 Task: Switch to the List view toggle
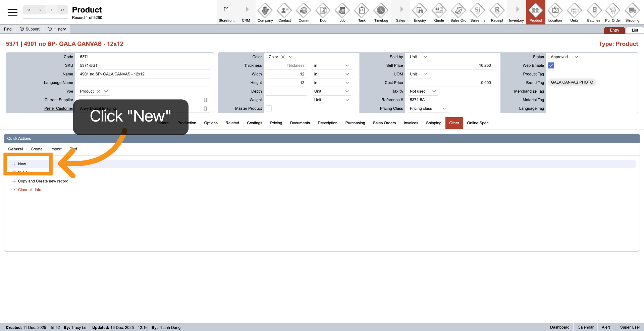click(635, 30)
